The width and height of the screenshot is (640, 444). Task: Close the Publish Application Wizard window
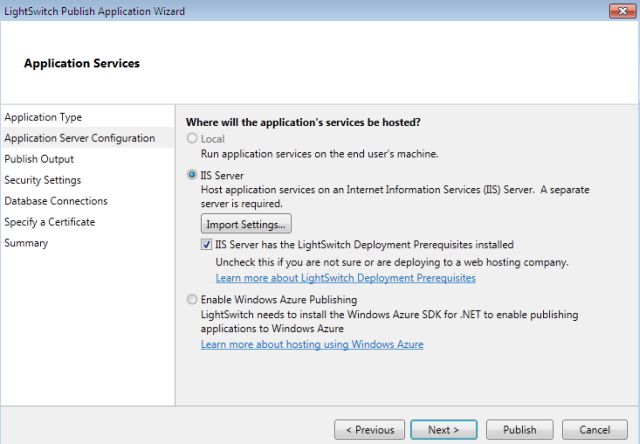tap(618, 10)
